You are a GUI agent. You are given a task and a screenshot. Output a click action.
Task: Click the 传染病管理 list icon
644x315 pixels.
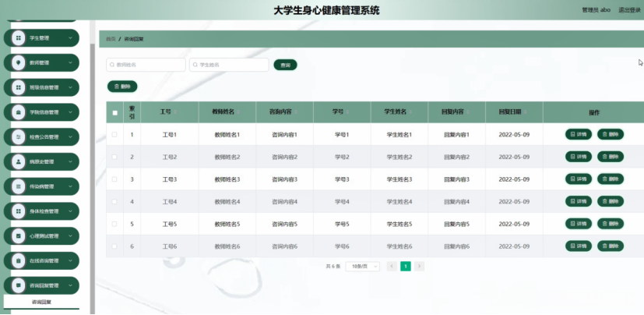(x=18, y=186)
